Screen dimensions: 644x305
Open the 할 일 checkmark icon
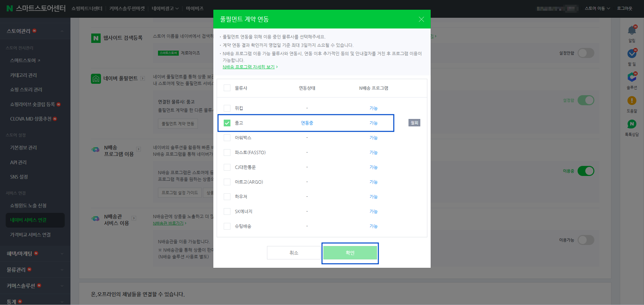tap(632, 54)
